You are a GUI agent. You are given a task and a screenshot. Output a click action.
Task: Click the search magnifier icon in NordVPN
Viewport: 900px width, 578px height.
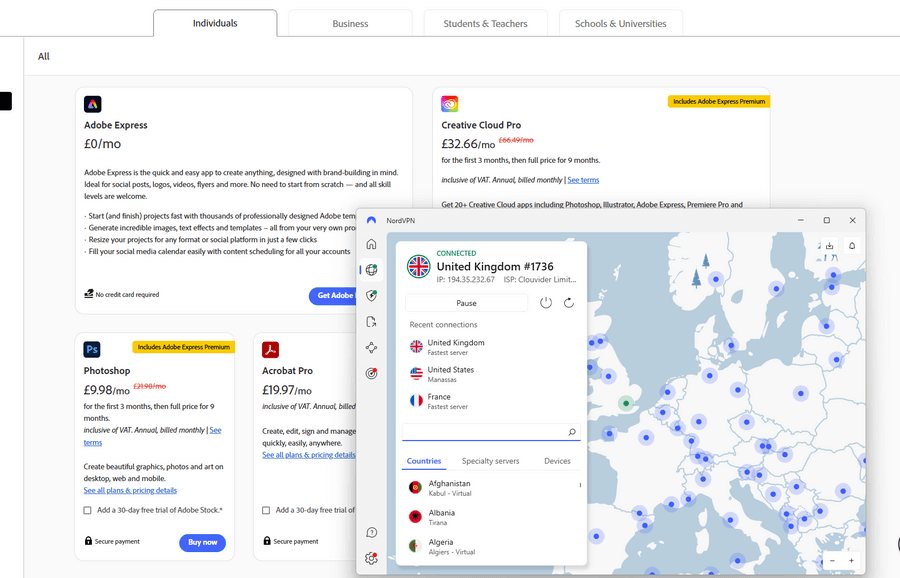572,432
